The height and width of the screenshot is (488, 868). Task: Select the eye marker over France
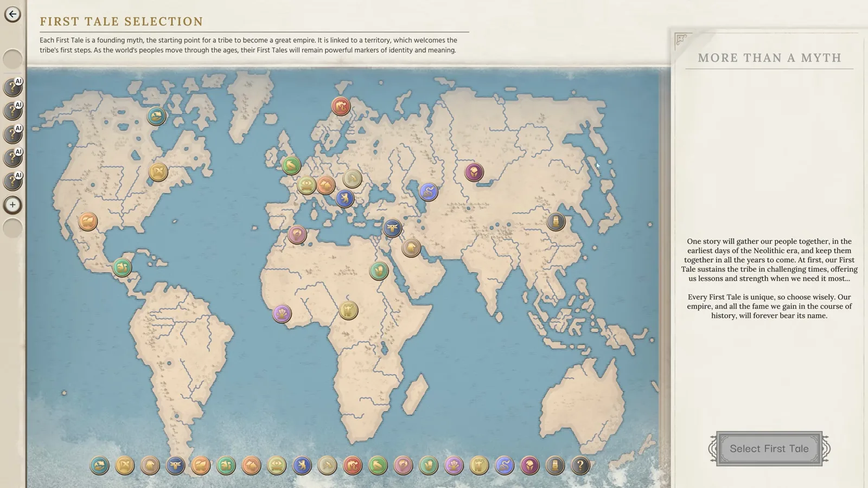307,185
